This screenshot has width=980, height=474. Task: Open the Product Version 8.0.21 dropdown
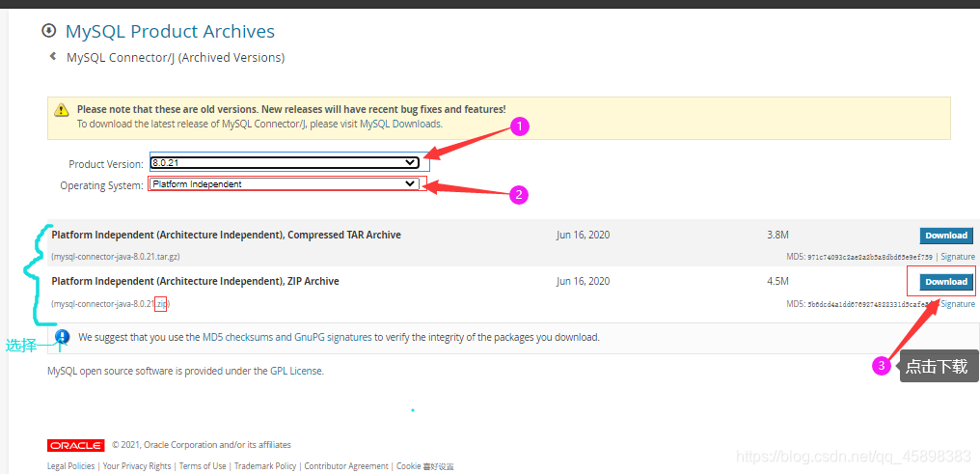pyautogui.click(x=285, y=162)
